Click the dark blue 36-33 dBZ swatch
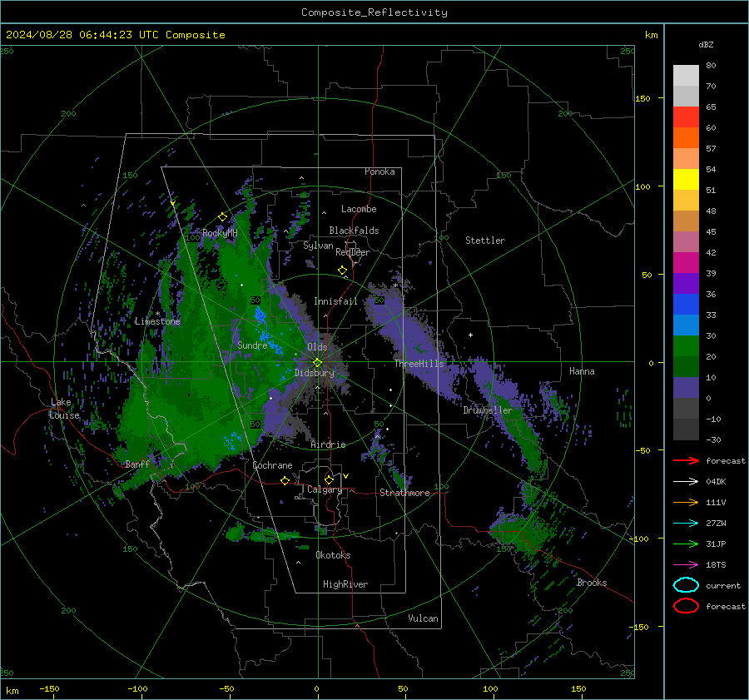Screen dimensions: 749x700 pyautogui.click(x=686, y=304)
